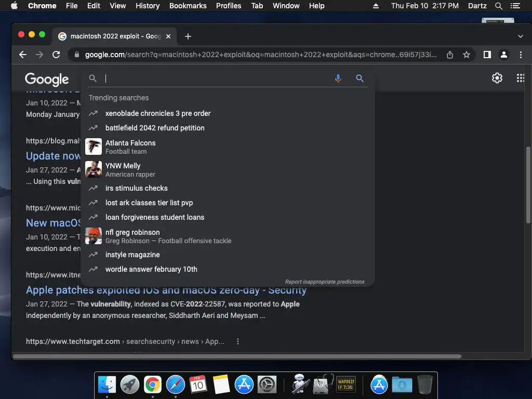Open the Trash in the Dock

tap(425, 385)
